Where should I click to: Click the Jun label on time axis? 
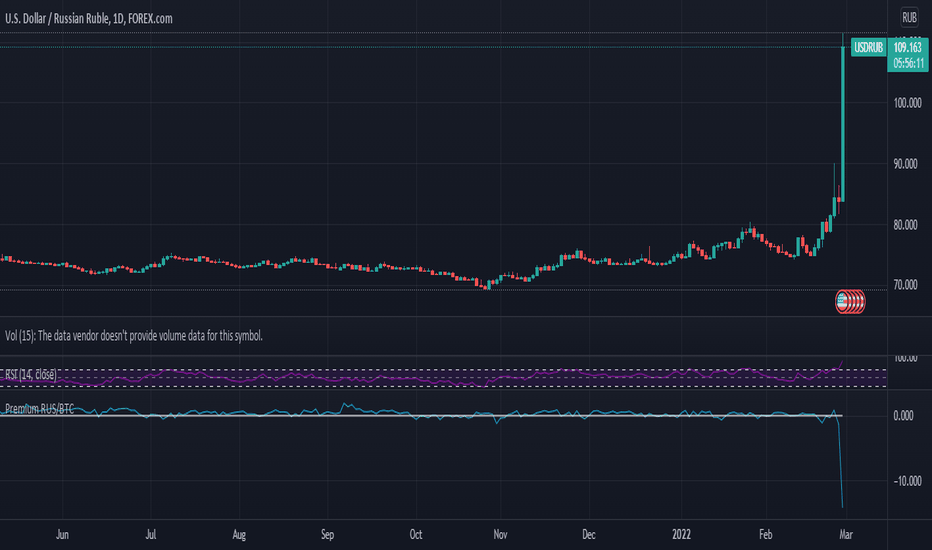tap(62, 535)
